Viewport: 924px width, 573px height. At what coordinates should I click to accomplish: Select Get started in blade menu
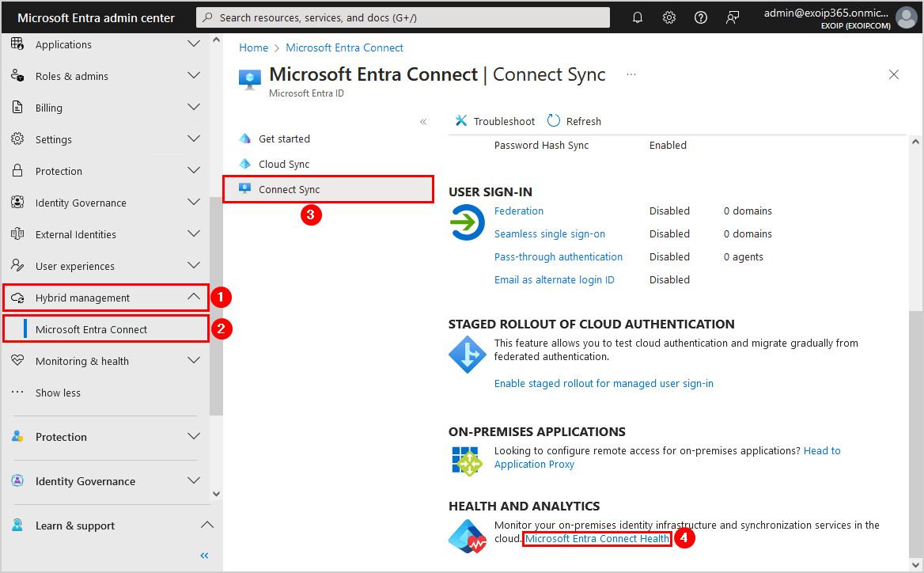pos(284,139)
